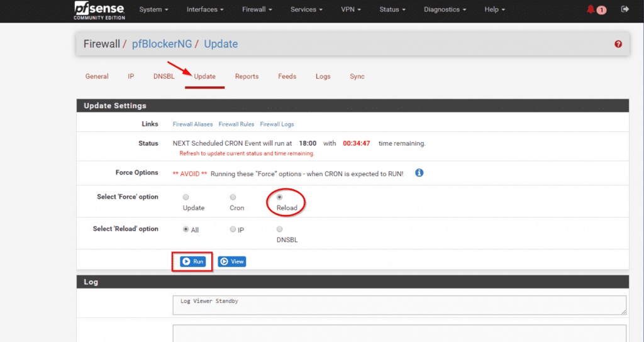Screen dimensions: 644x342
Task: Open the Interfaces dropdown menu
Action: 205,9
